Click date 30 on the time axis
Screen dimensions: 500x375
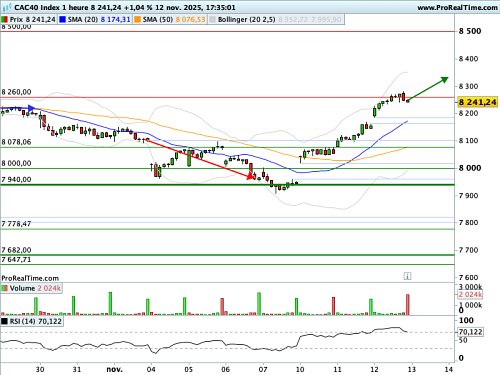point(40,369)
